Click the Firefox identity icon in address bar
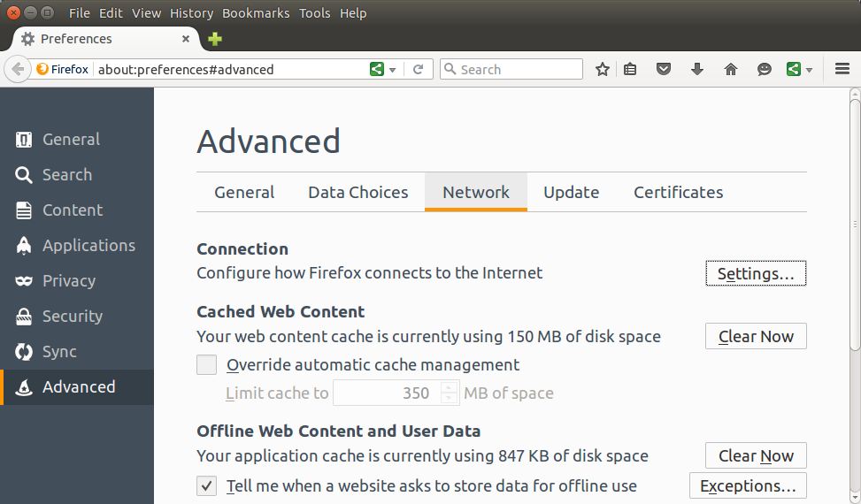Viewport: 861px width, 504px height. (42, 69)
